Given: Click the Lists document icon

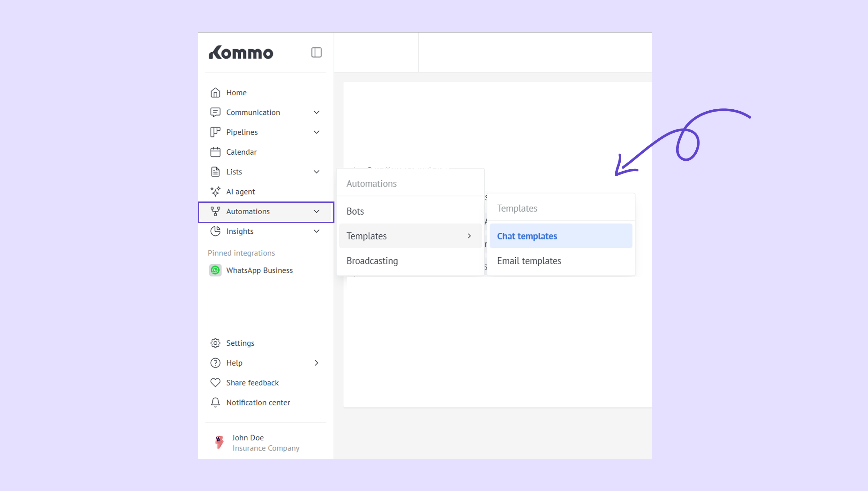Looking at the screenshot, I should coord(215,172).
